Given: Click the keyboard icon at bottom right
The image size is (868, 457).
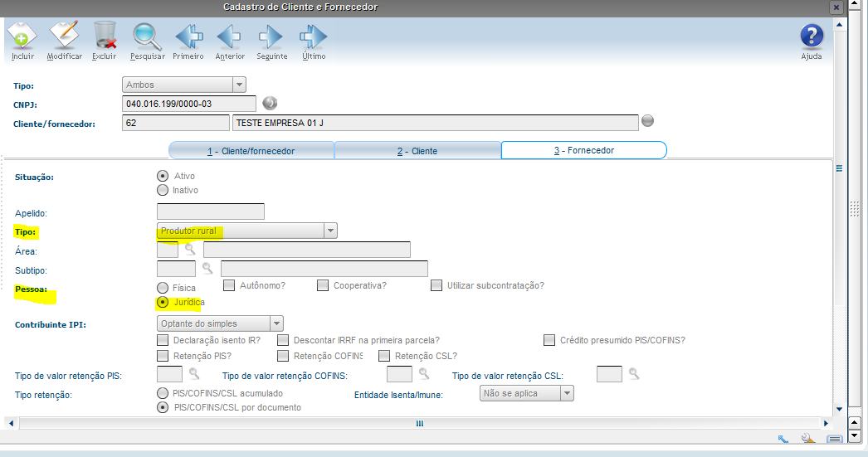Looking at the screenshot, I should tap(835, 440).
